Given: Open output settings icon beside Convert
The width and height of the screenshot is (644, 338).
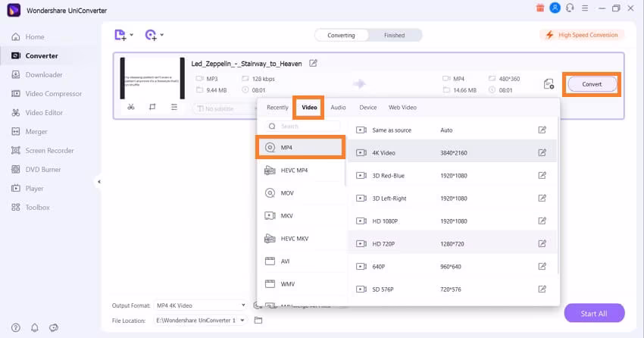Looking at the screenshot, I should [x=549, y=84].
